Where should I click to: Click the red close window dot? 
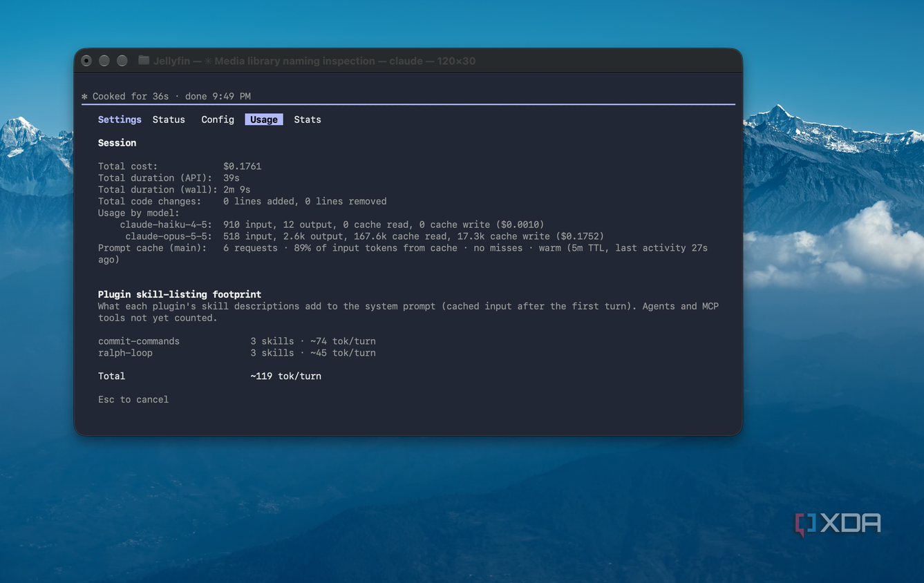(86, 61)
